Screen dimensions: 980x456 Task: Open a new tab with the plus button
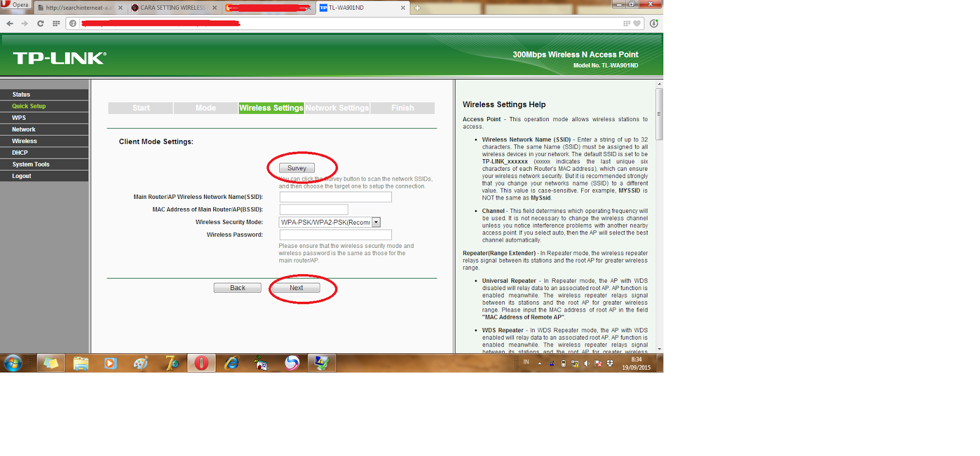[417, 8]
